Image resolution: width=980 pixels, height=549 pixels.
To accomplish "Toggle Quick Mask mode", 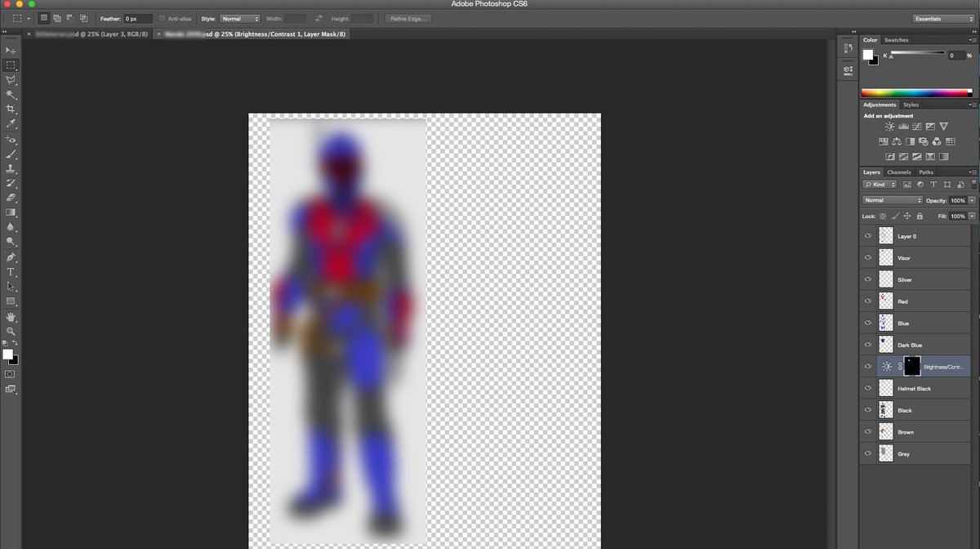I will click(x=11, y=373).
